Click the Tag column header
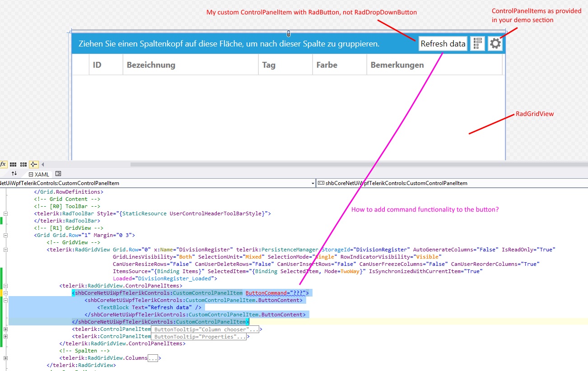Viewport: 588px width, 371px height. tap(285, 65)
